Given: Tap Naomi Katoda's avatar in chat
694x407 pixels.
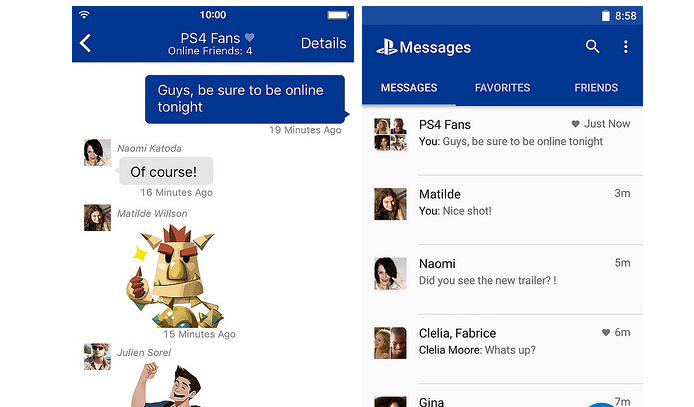Looking at the screenshot, I should 97,153.
